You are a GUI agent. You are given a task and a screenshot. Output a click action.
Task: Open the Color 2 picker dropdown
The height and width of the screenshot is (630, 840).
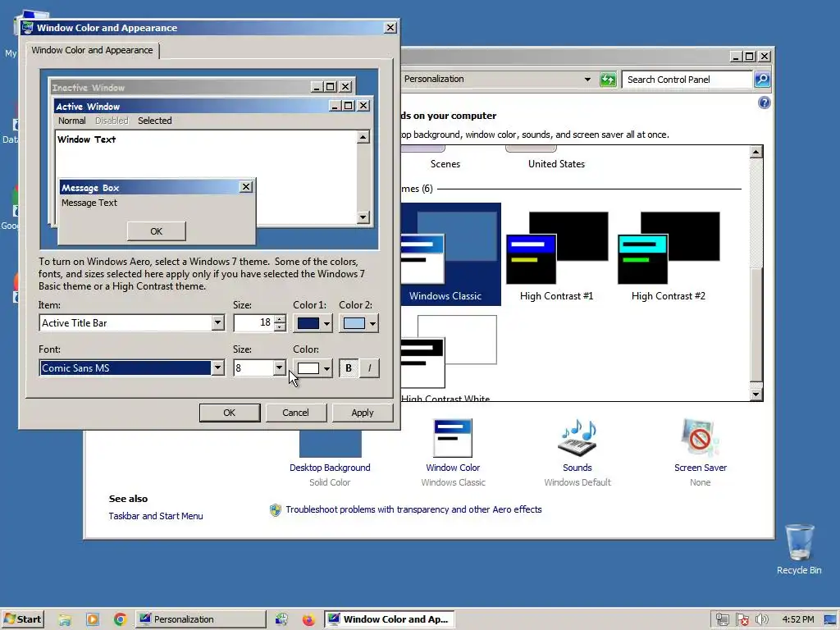pyautogui.click(x=358, y=323)
